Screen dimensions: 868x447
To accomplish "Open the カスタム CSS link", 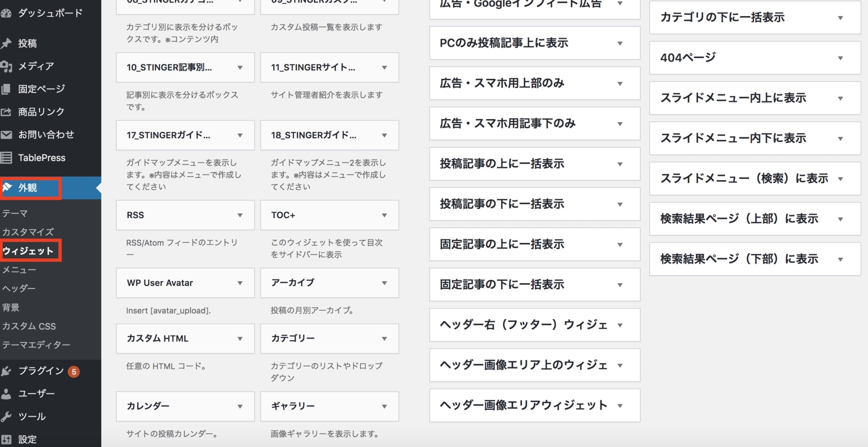I will (29, 326).
